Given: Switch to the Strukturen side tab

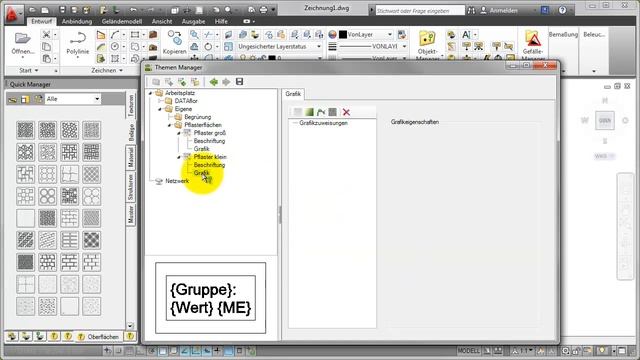Looking at the screenshot, I should click(x=131, y=187).
